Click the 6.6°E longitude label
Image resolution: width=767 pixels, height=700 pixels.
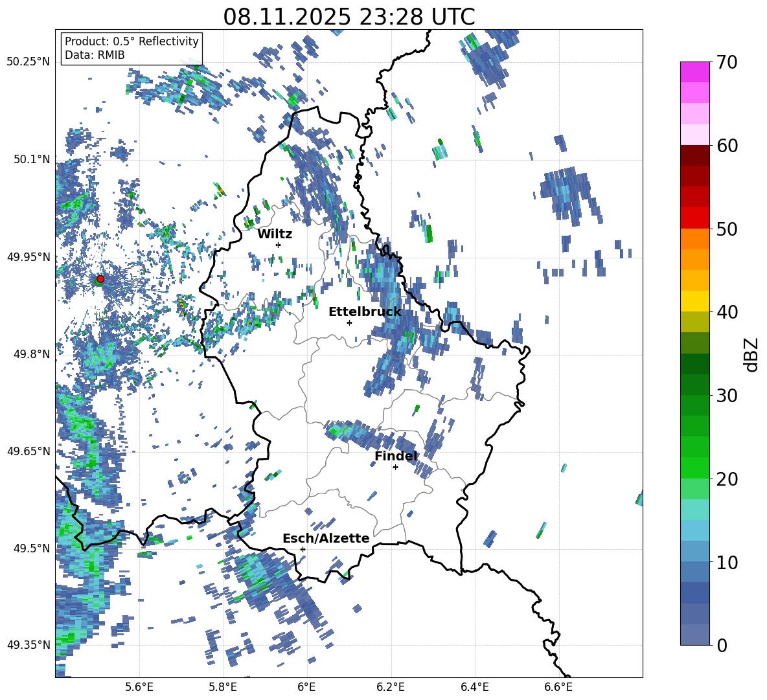click(x=558, y=687)
